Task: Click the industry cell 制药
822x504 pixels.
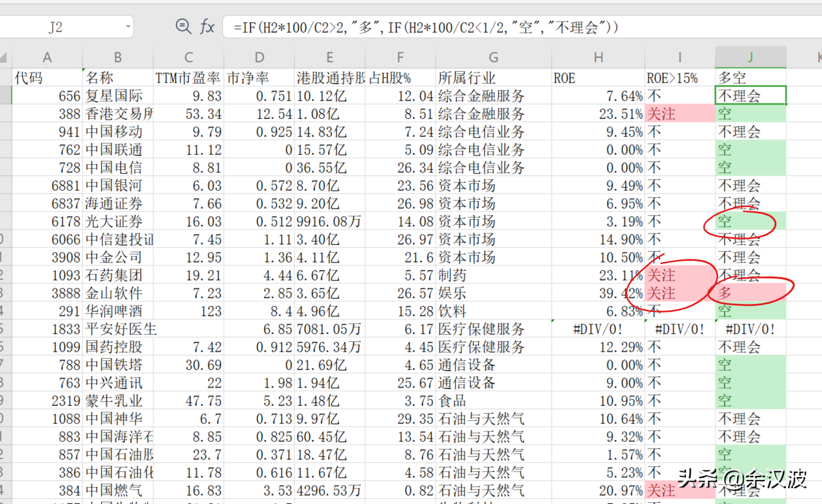Action: point(494,275)
